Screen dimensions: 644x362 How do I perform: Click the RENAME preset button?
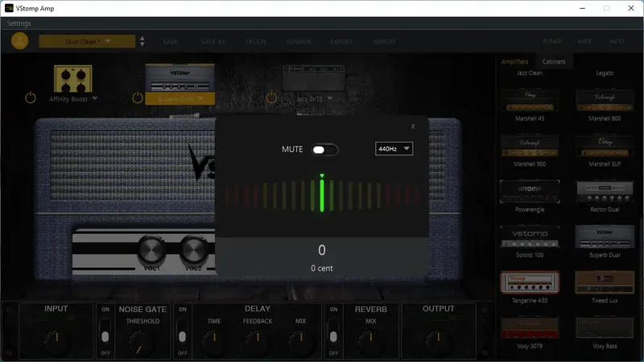pos(299,42)
